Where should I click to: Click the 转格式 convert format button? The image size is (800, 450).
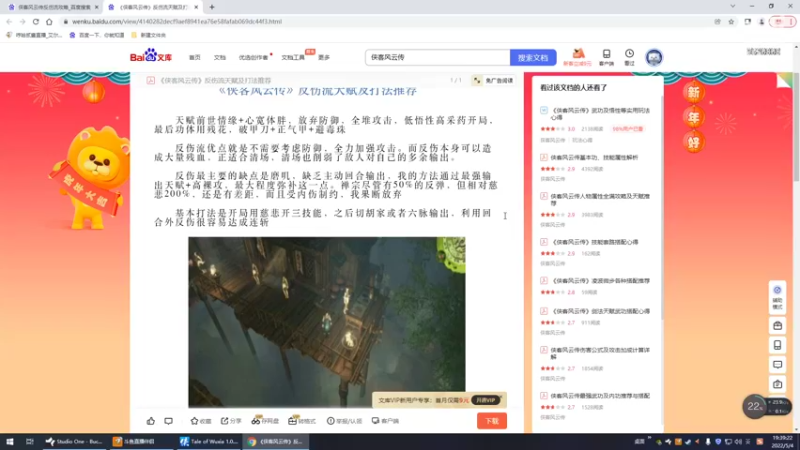[302, 421]
